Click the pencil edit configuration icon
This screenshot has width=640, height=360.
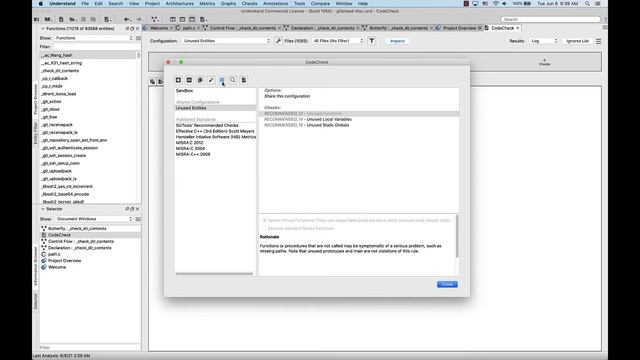click(x=211, y=80)
